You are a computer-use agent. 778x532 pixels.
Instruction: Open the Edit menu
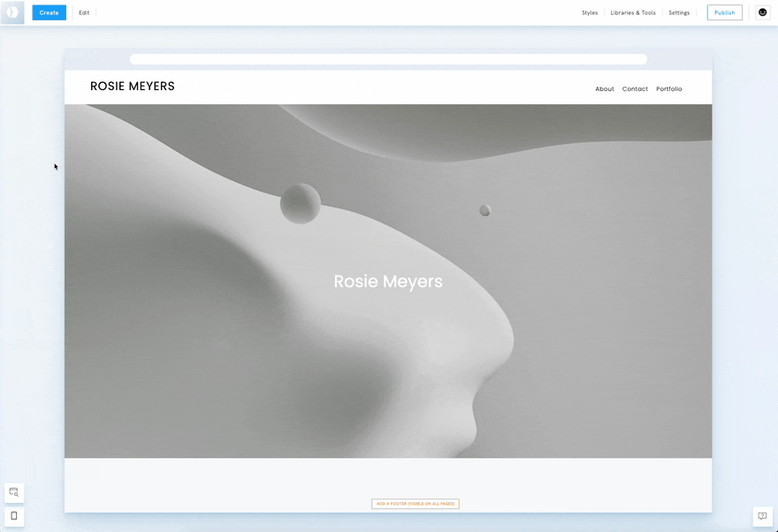click(x=84, y=13)
